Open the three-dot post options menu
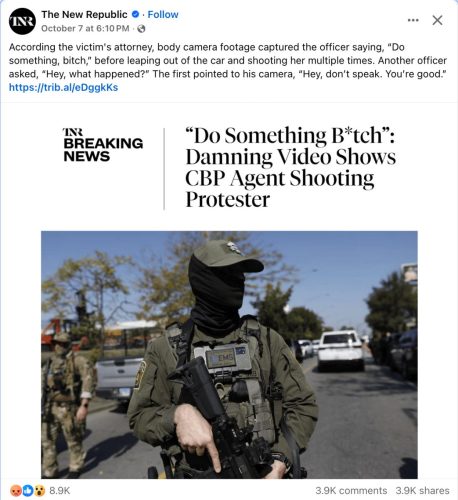 413,20
